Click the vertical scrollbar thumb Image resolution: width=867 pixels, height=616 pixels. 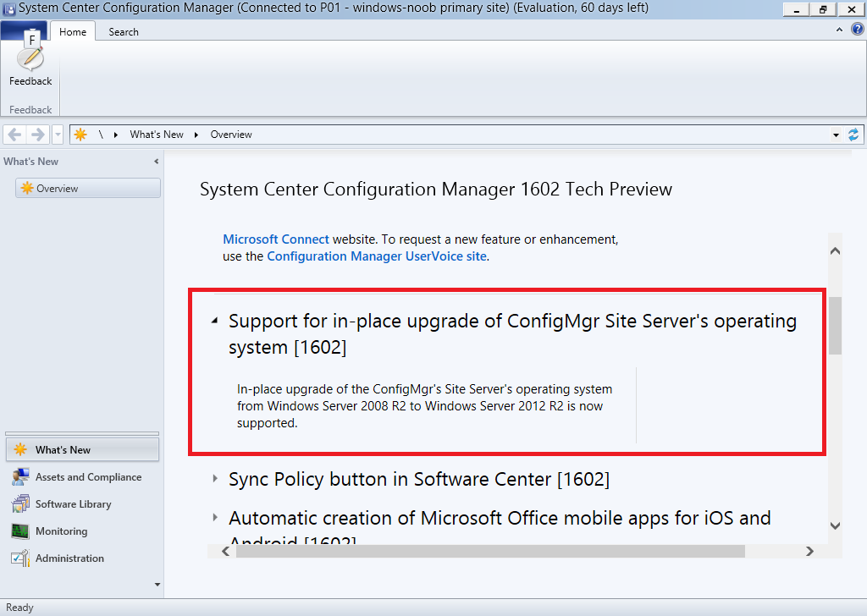tap(835, 326)
